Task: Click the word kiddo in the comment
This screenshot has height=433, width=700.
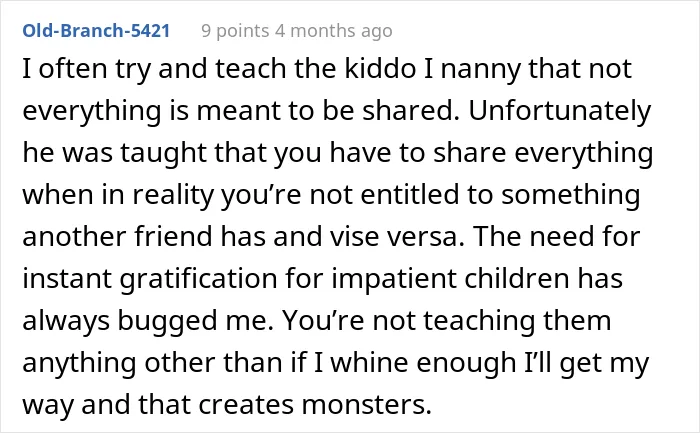Action: (x=380, y=69)
